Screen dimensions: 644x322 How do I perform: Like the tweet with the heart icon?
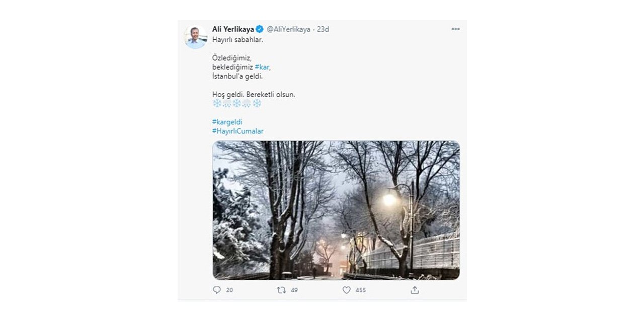coord(346,290)
